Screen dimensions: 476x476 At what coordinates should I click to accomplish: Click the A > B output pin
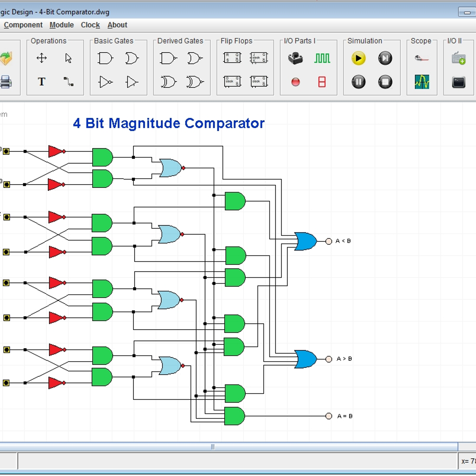(x=329, y=359)
